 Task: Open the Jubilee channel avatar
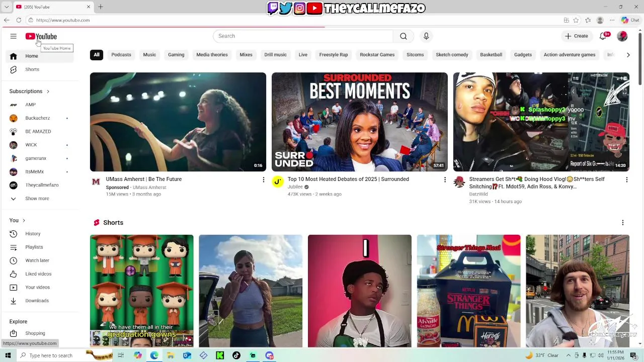tap(278, 182)
